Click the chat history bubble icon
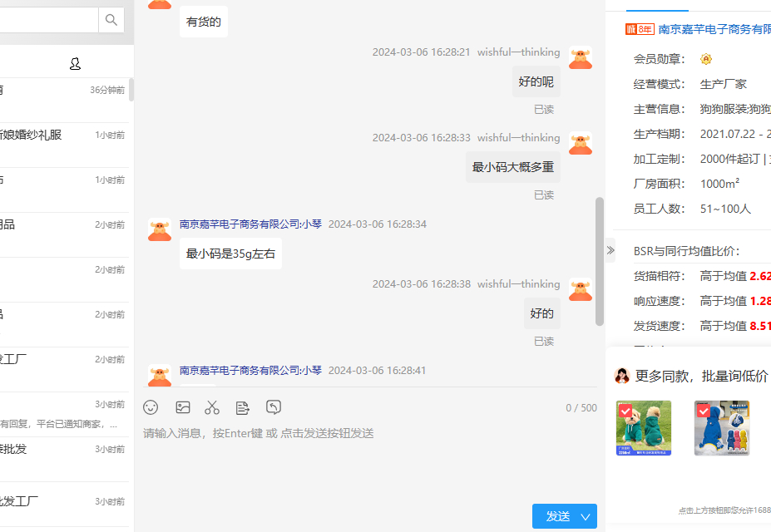This screenshot has height=532, width=771. [274, 407]
